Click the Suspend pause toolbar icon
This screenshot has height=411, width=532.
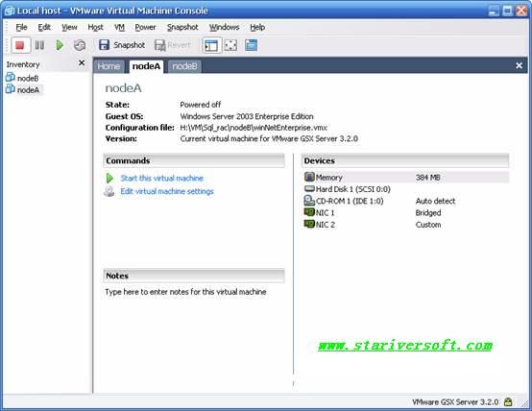pos(39,45)
